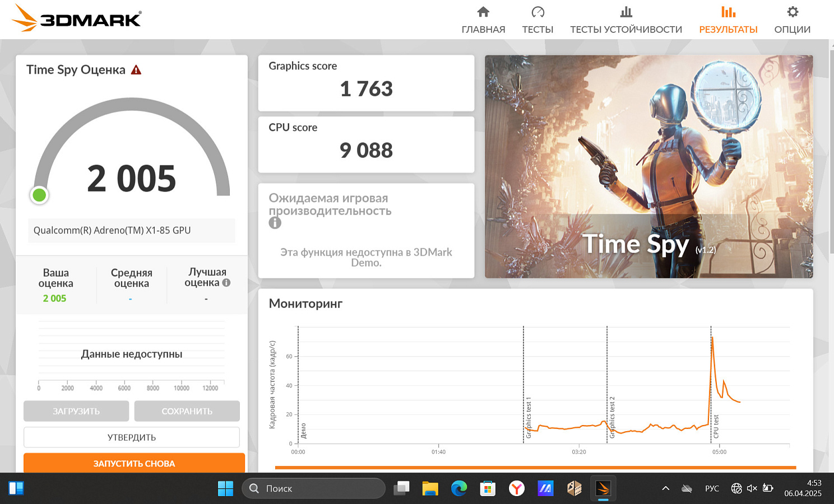Click the УТВЕРДИТЬ button

[x=132, y=437]
